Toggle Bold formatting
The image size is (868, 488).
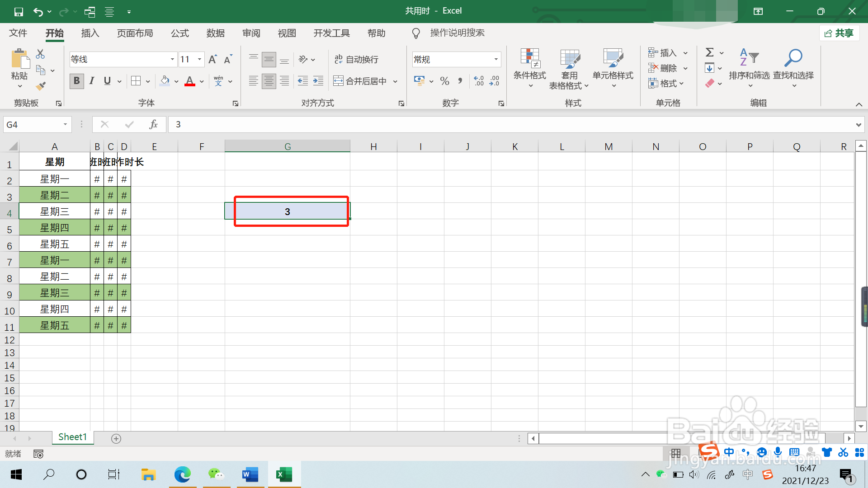click(76, 81)
